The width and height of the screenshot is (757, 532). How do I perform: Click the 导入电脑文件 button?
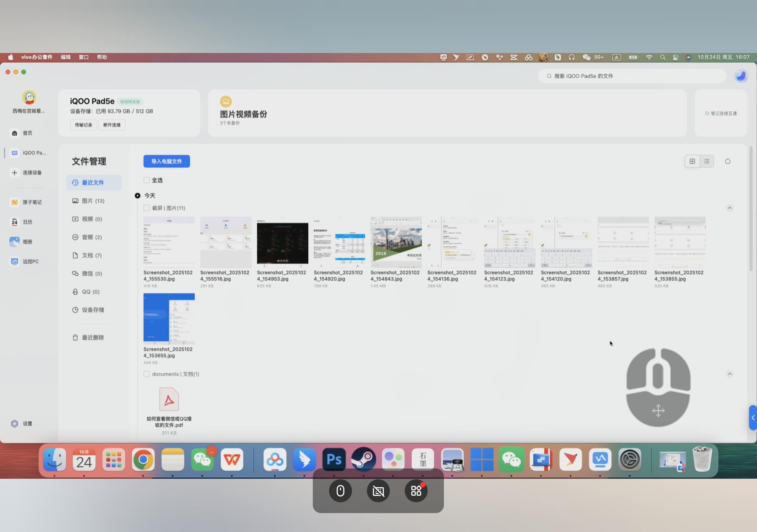coord(167,161)
